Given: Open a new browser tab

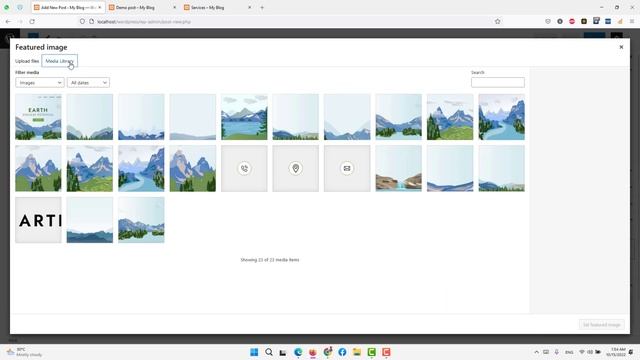Looking at the screenshot, I should [262, 7].
